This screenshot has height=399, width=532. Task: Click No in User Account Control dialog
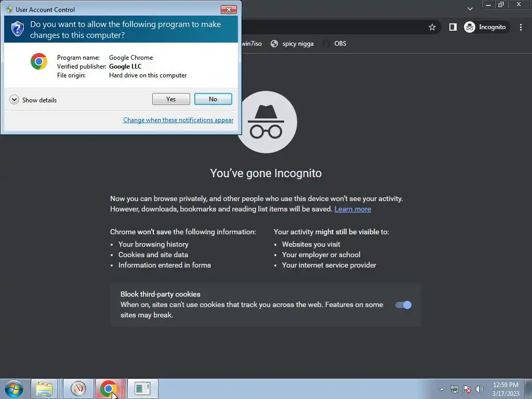tap(213, 99)
